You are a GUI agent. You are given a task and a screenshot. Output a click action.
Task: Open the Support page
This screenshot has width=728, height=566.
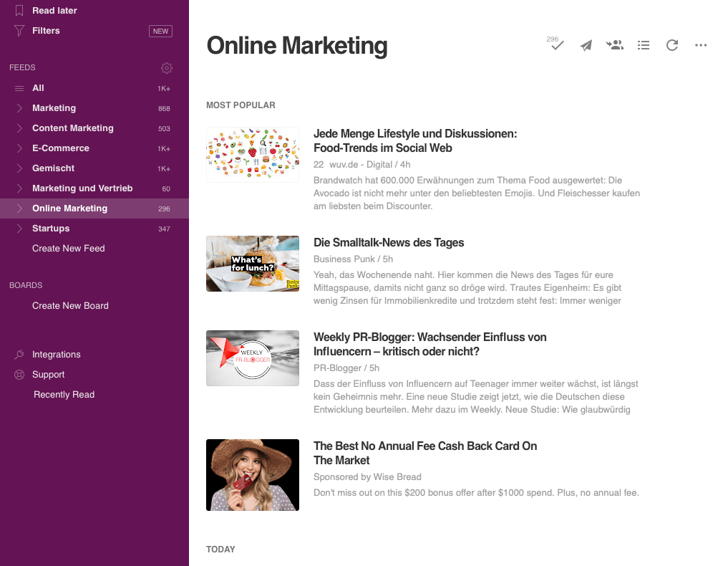click(48, 375)
